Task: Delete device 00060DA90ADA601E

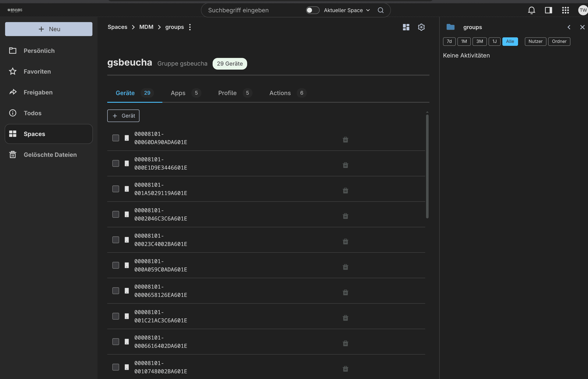Action: [345, 140]
